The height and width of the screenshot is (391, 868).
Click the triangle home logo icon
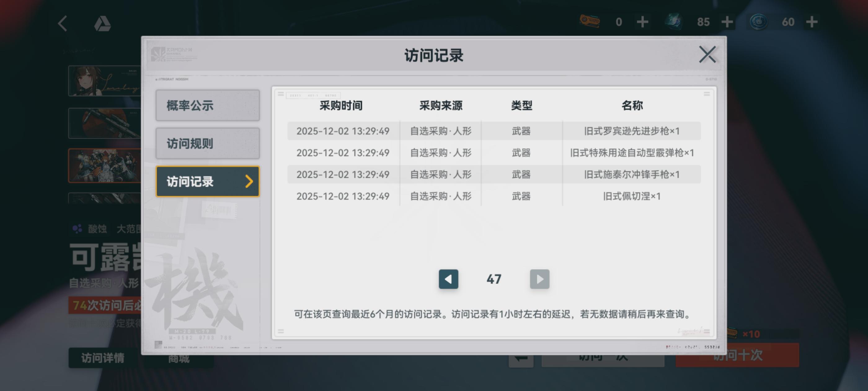coord(102,24)
